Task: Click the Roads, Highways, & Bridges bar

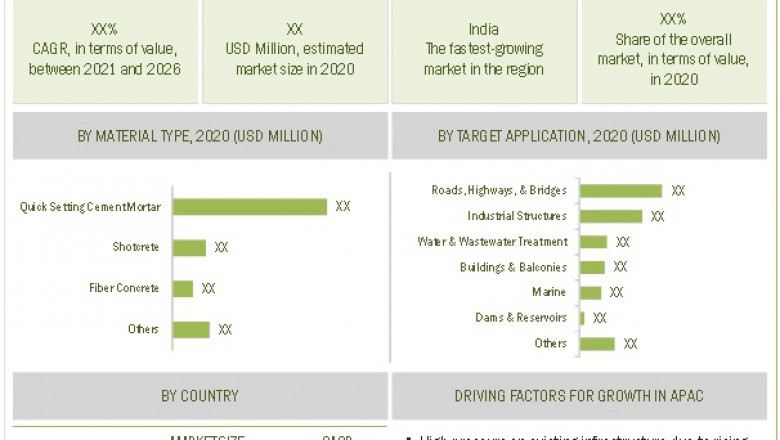Action: (x=620, y=190)
